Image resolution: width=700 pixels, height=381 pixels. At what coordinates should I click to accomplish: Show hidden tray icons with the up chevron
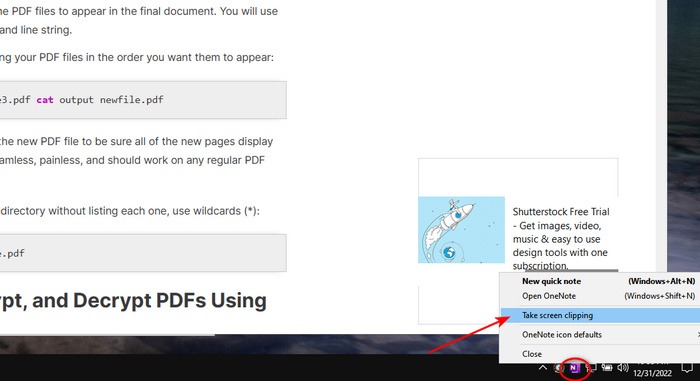[542, 368]
